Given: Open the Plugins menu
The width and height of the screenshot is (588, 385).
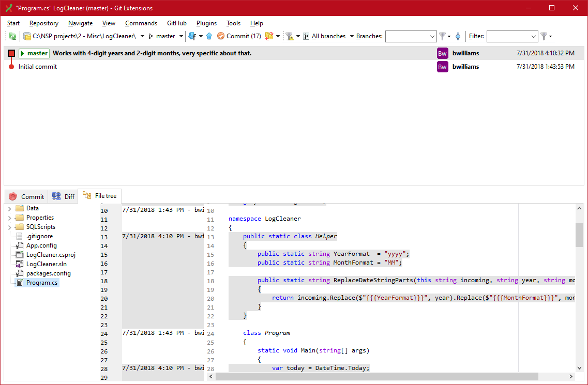Looking at the screenshot, I should tap(206, 23).
